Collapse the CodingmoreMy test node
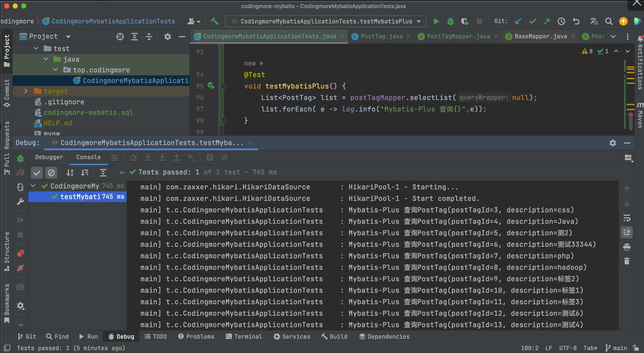The height and width of the screenshot is (353, 644). click(33, 186)
